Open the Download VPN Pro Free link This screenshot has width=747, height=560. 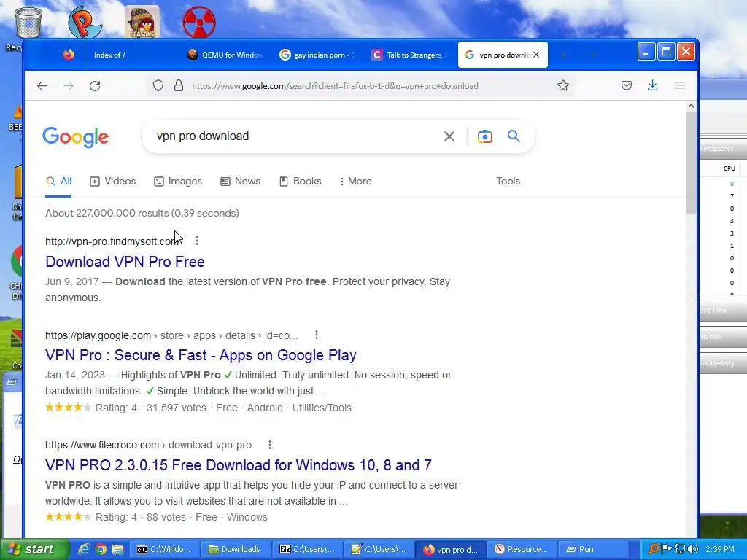tap(125, 262)
